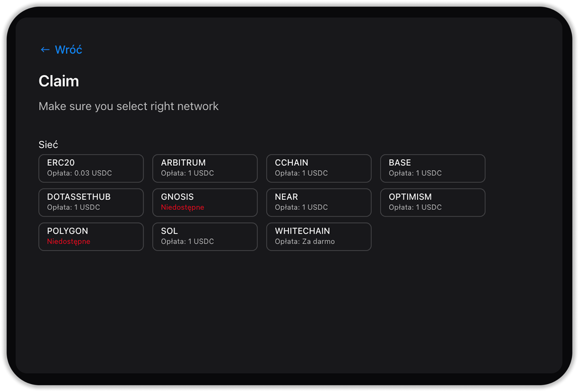Screen dimensions: 579x392
Task: Click the Claim page heading
Action: click(x=59, y=81)
